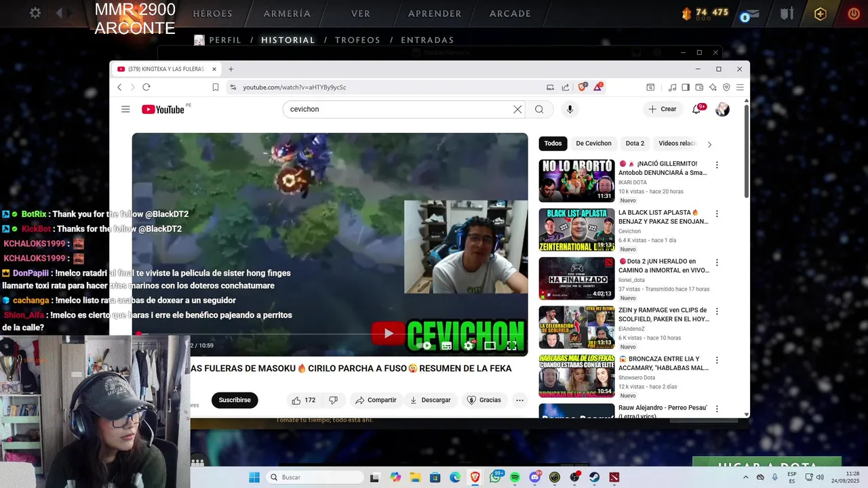Send Gracias super thanks
Image resolution: width=868 pixels, height=488 pixels.
point(484,400)
